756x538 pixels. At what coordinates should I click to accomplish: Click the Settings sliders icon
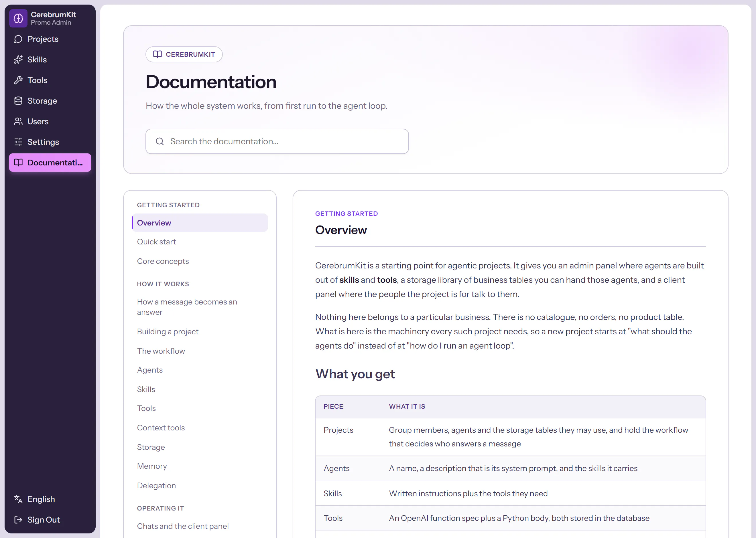coord(18,142)
